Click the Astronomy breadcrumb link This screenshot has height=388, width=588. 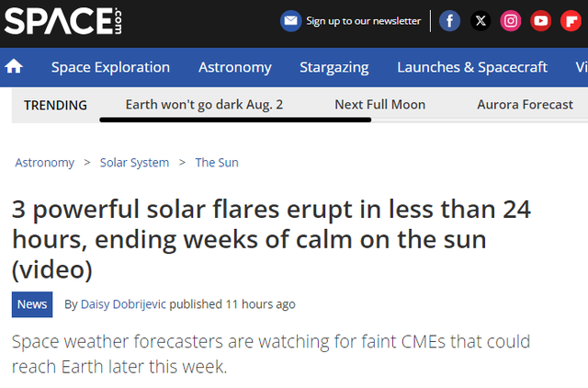(45, 163)
